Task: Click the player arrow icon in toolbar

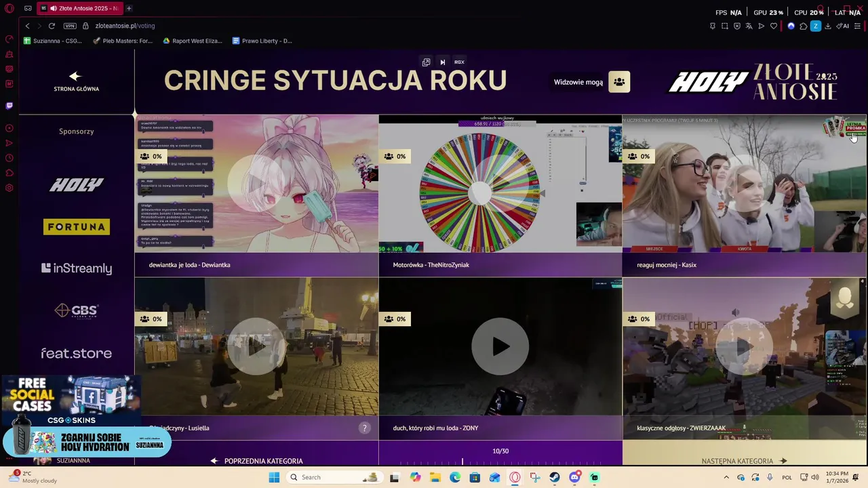Action: tap(761, 26)
